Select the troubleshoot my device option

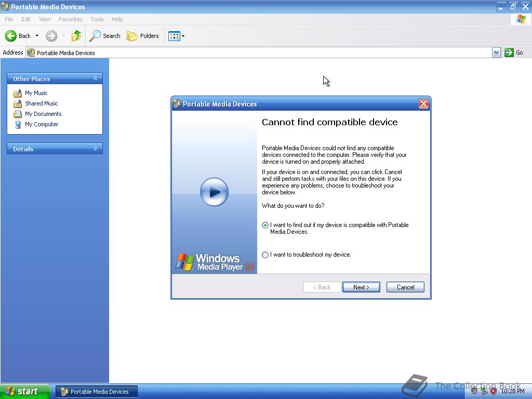(265, 255)
